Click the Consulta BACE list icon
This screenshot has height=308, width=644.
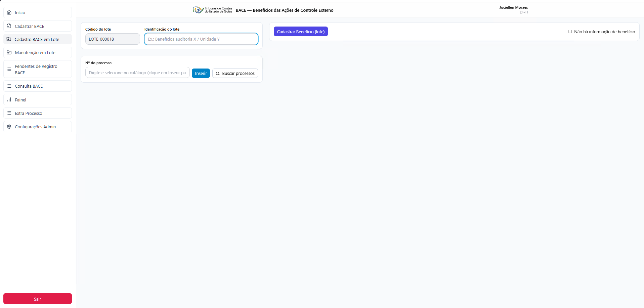[9, 86]
